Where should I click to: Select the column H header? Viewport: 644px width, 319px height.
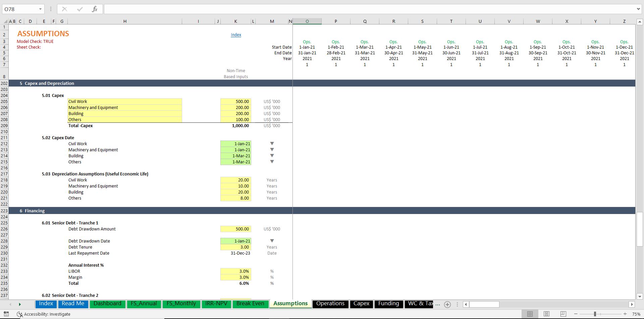pyautogui.click(x=125, y=21)
